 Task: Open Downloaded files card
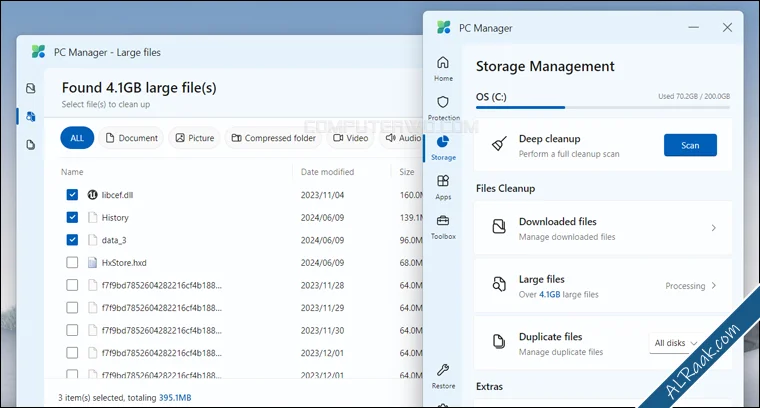pyautogui.click(x=603, y=228)
